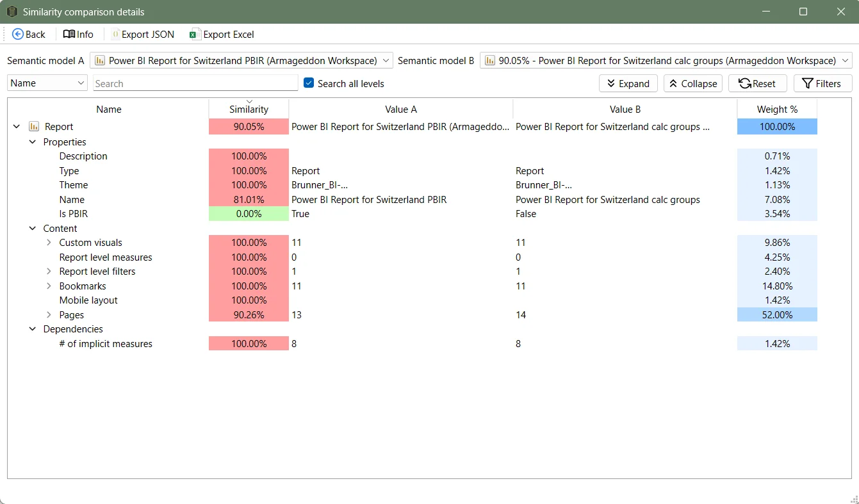Click the Export Excel label
Screen dimensions: 859x504
[229, 35]
